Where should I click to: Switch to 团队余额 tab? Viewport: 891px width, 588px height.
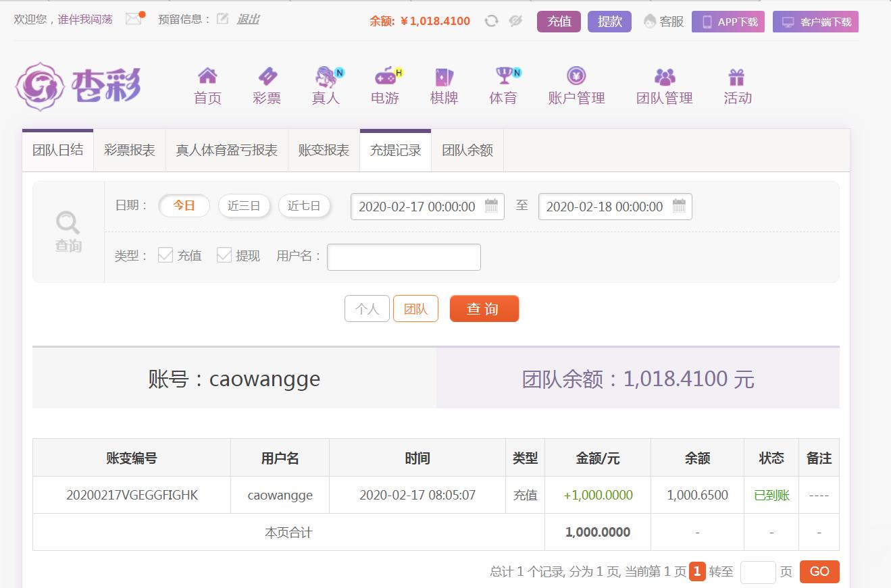[x=467, y=151]
